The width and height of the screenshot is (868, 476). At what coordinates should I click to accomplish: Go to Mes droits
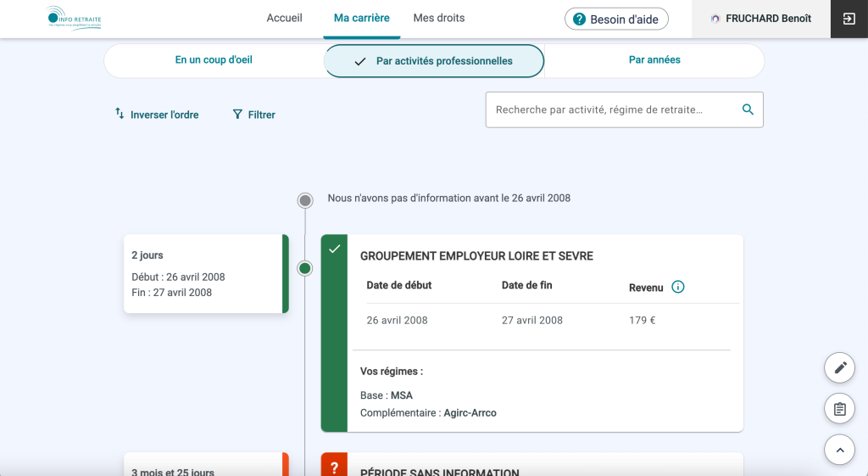click(439, 19)
